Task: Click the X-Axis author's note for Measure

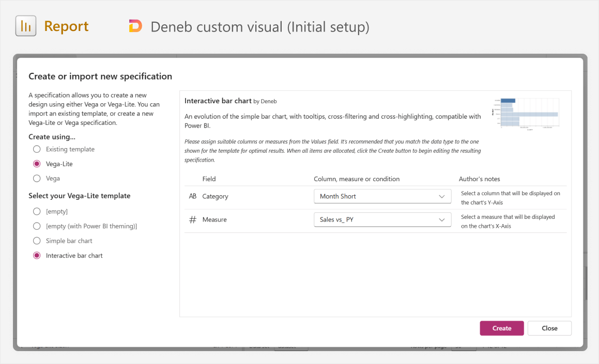Action: click(x=508, y=221)
